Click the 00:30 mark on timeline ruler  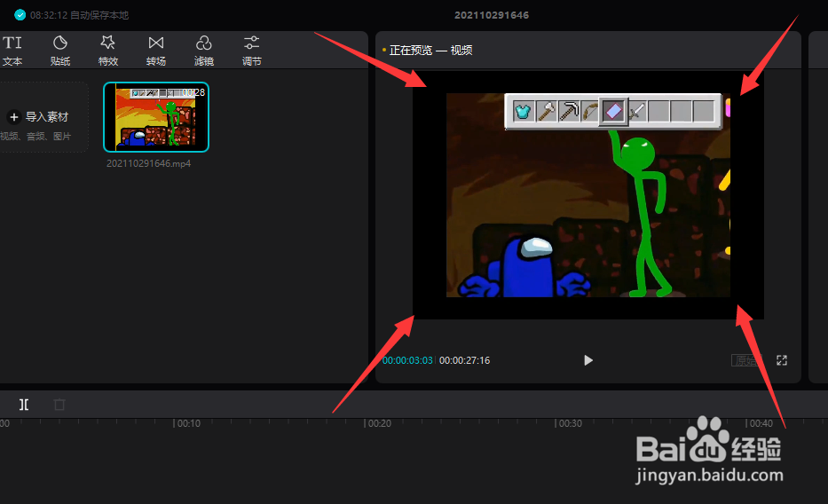(571, 423)
